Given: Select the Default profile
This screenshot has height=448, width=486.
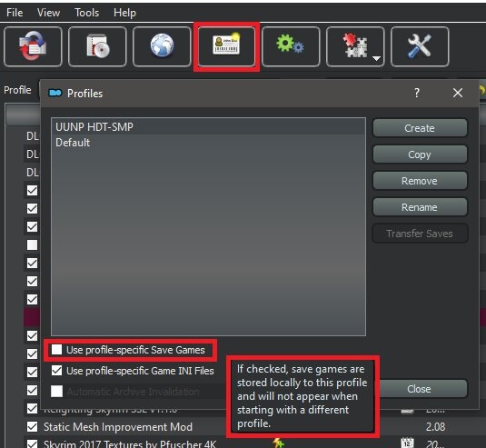Looking at the screenshot, I should coord(208,143).
